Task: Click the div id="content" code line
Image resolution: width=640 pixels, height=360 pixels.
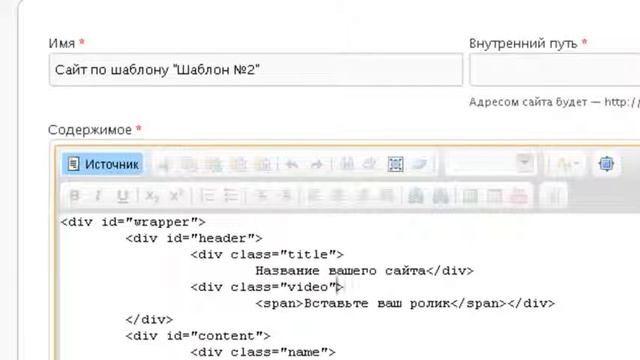Action: click(198, 336)
